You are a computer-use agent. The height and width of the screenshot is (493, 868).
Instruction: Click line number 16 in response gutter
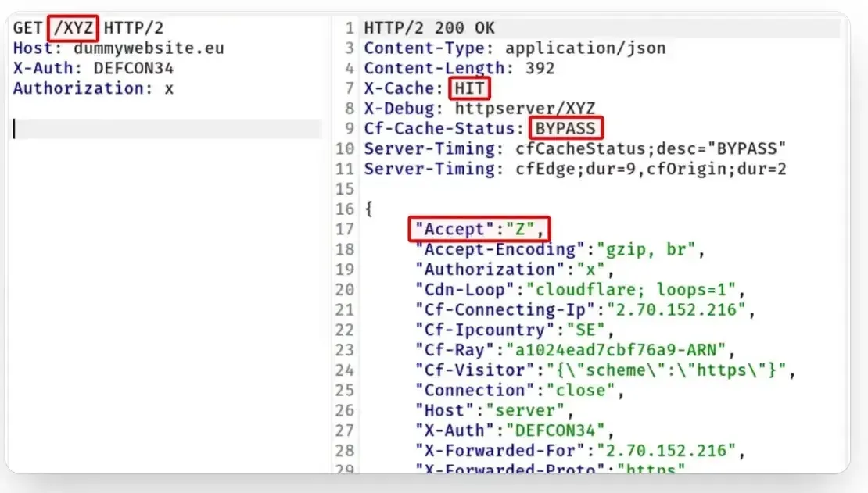click(x=344, y=209)
